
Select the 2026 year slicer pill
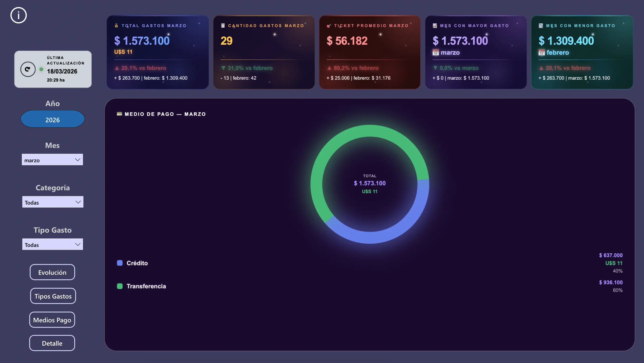53,119
